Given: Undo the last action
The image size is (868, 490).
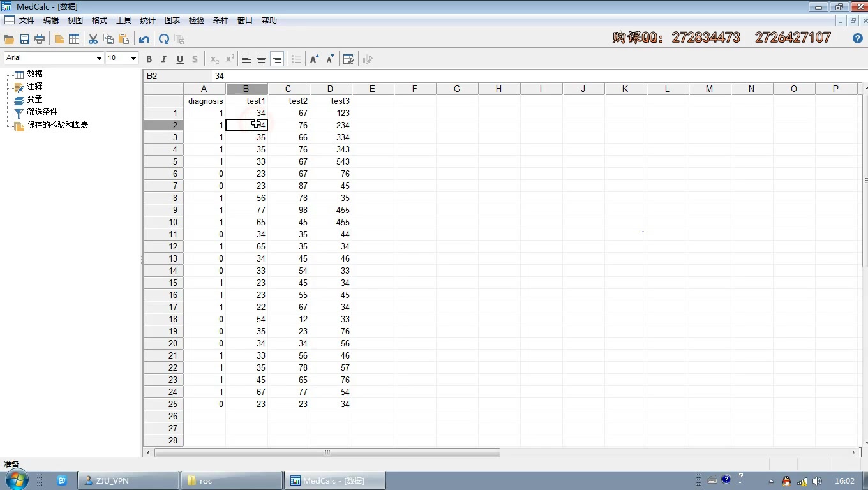Looking at the screenshot, I should 144,39.
